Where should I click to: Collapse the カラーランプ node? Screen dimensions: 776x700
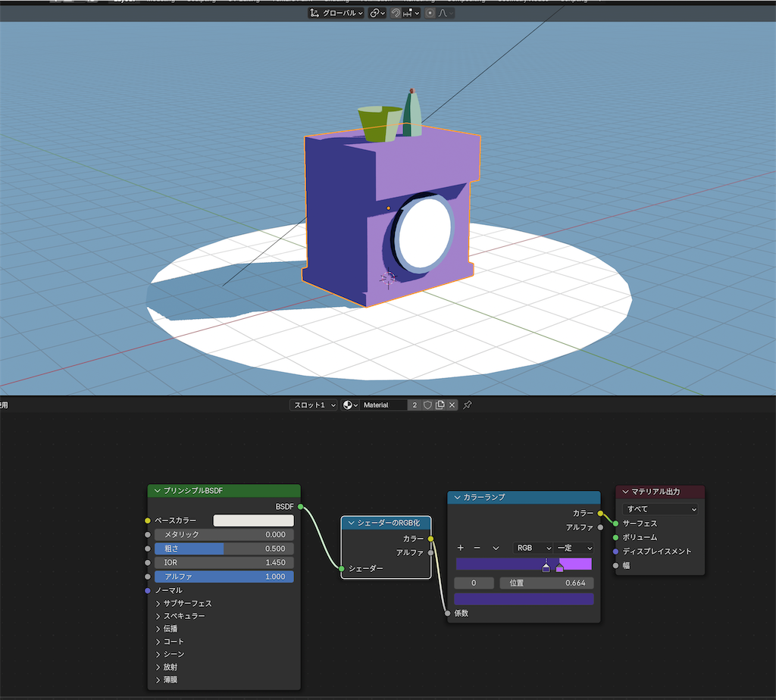point(457,497)
